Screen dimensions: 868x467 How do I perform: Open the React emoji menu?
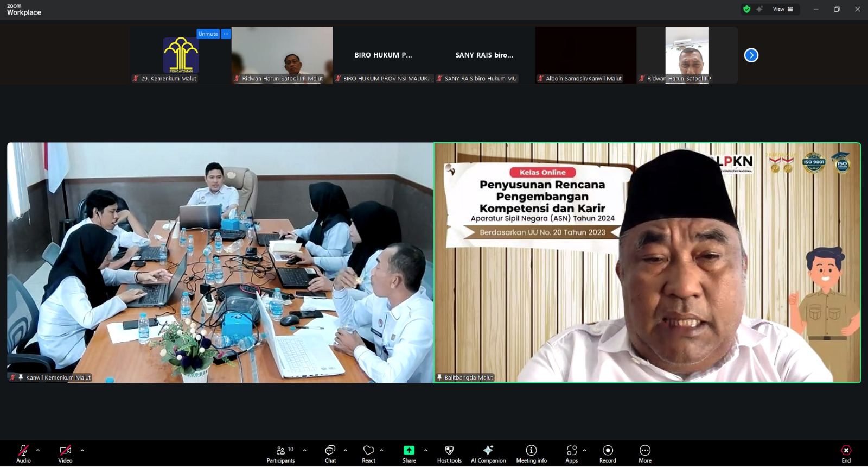point(368,454)
